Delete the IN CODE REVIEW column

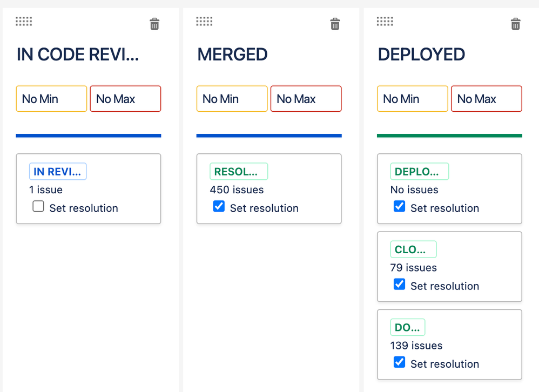154,24
